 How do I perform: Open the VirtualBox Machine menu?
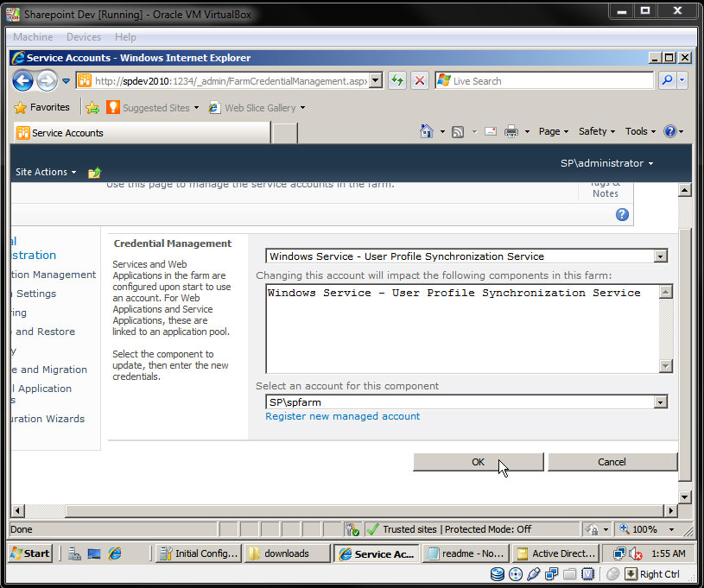pyautogui.click(x=33, y=37)
